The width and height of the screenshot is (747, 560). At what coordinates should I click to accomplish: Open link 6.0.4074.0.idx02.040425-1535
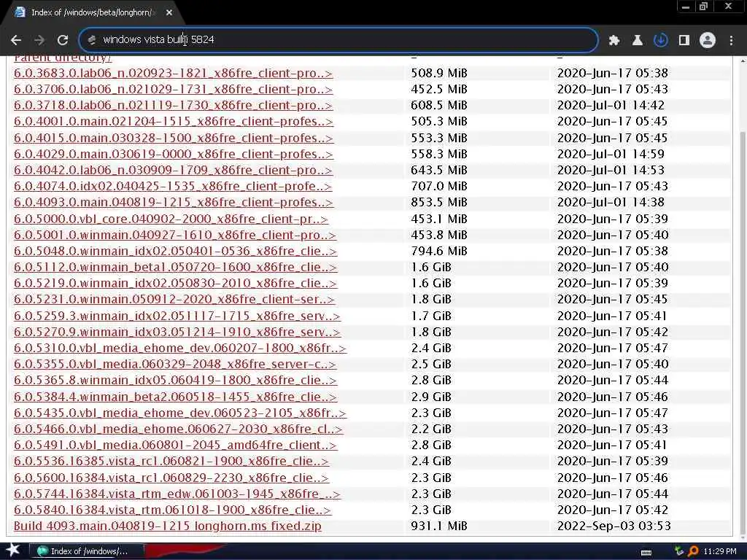pos(173,186)
